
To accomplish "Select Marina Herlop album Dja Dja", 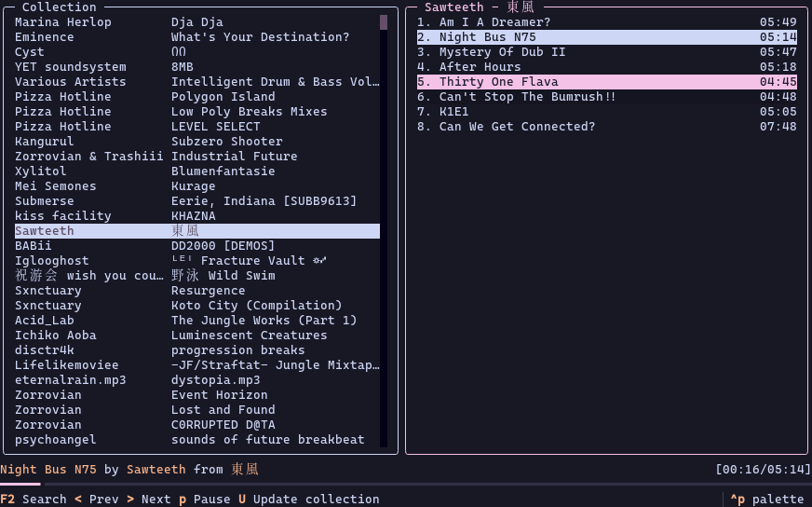I will [x=196, y=22].
